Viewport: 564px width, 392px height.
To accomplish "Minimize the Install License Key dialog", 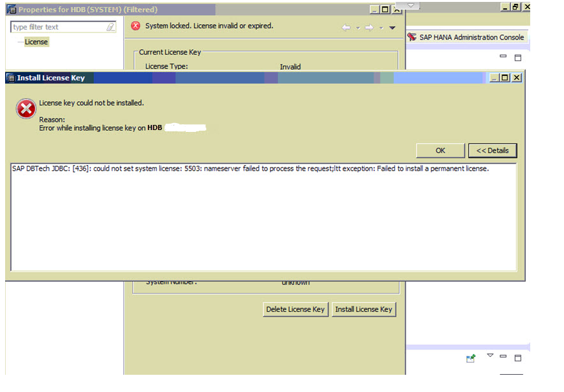I will 495,78.
